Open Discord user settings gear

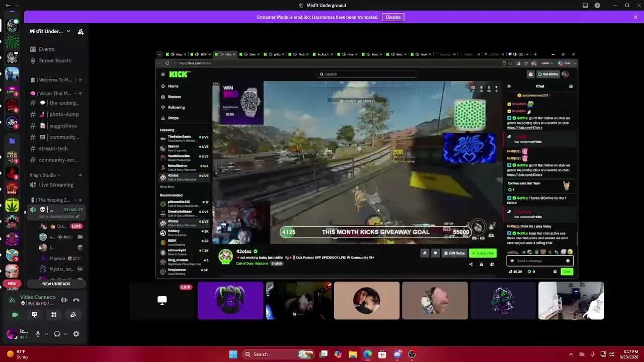point(76,334)
